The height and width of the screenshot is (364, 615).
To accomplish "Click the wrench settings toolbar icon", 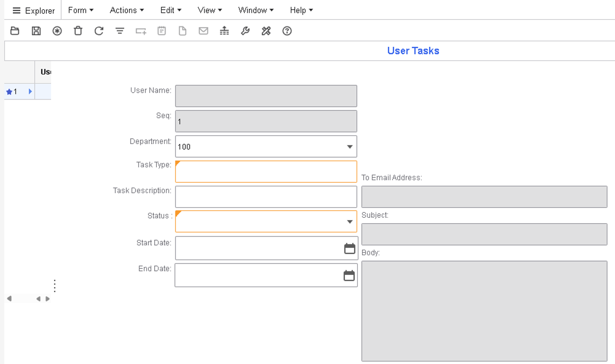I will click(245, 31).
